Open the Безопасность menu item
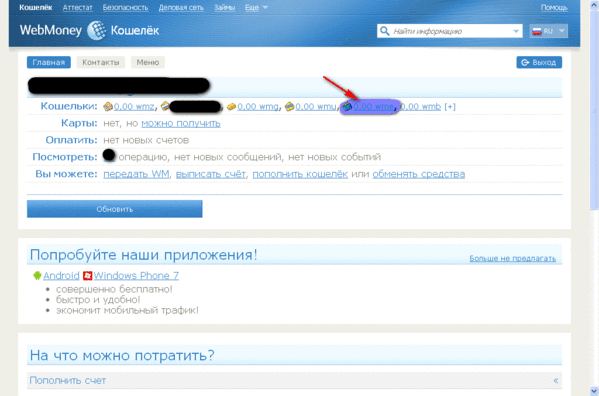 point(125,7)
